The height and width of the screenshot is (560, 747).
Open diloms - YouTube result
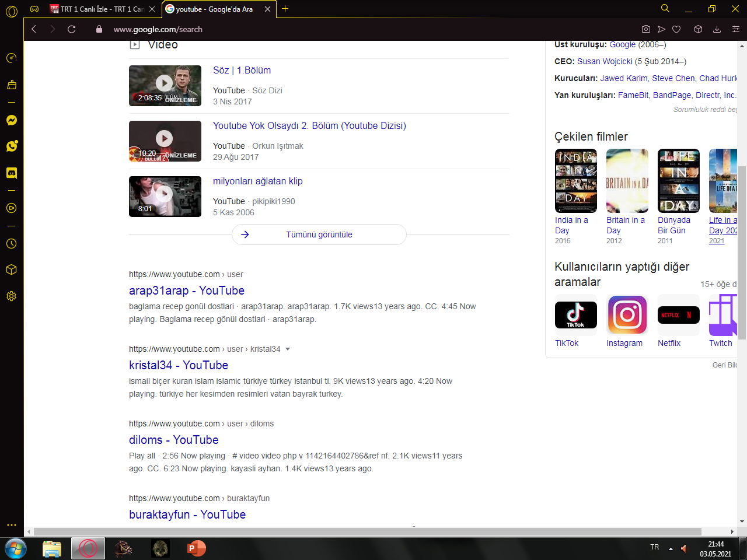174,440
